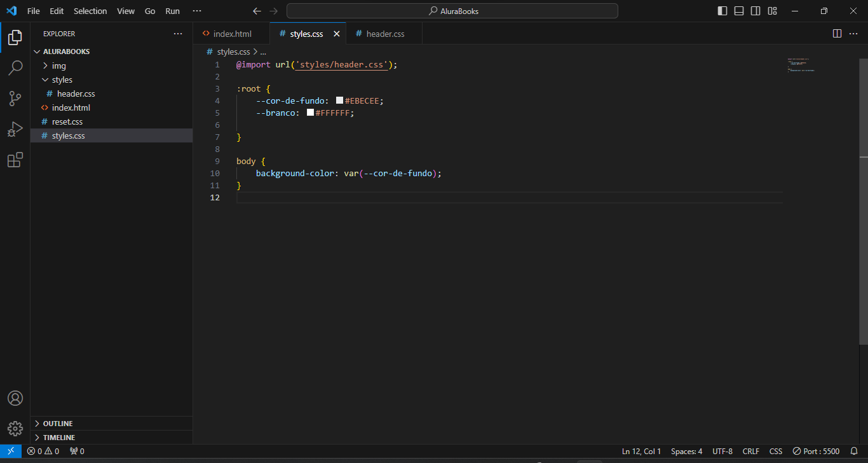This screenshot has height=463, width=868.
Task: Open the remote window status icon
Action: tap(11, 451)
